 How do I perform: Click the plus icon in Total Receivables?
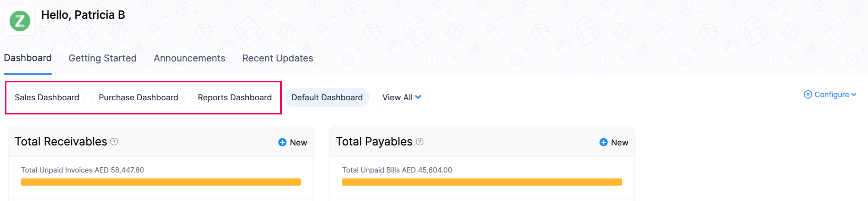coord(282,142)
